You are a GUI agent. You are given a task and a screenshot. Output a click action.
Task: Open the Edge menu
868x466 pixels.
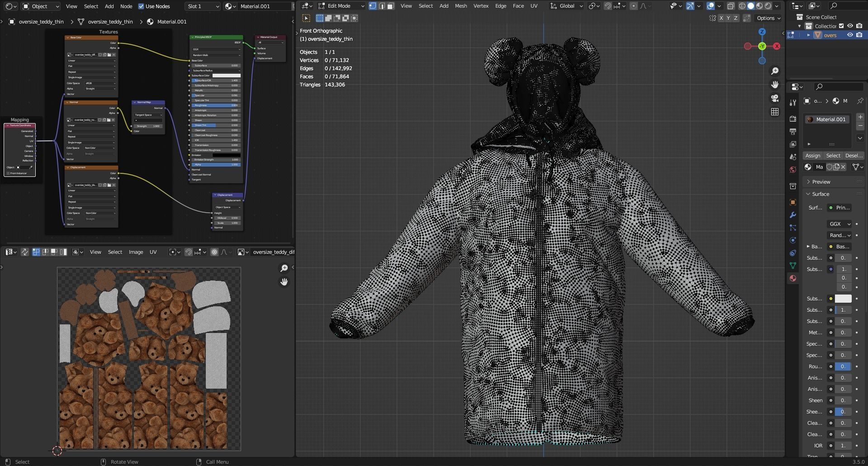tap(501, 6)
